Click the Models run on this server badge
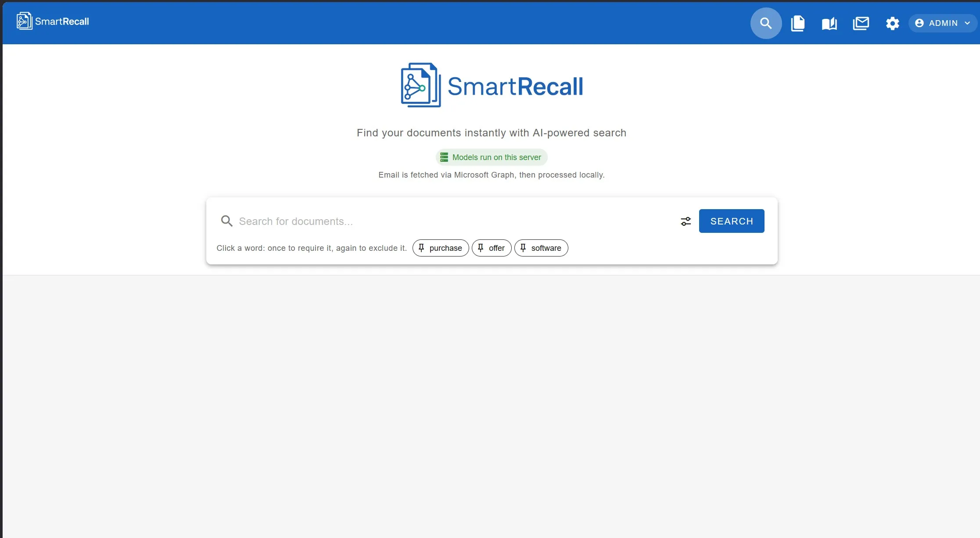Screen dimensions: 980x538 492,157
